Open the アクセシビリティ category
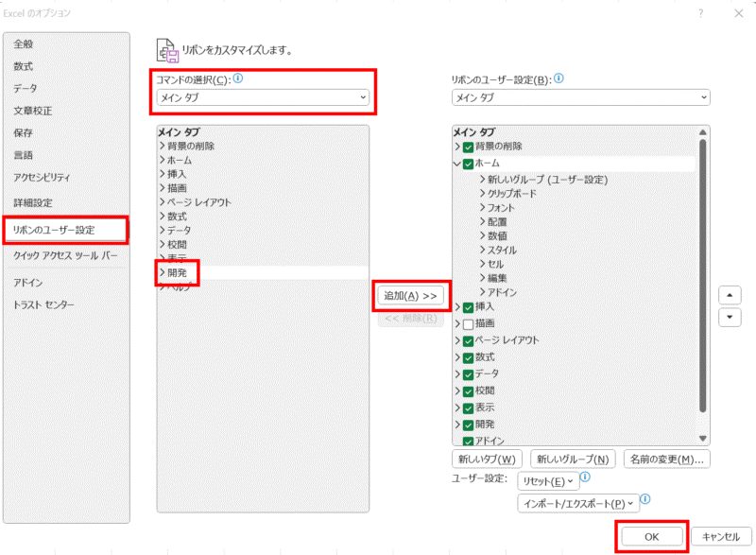Image resolution: width=756 pixels, height=555 pixels. tap(42, 178)
